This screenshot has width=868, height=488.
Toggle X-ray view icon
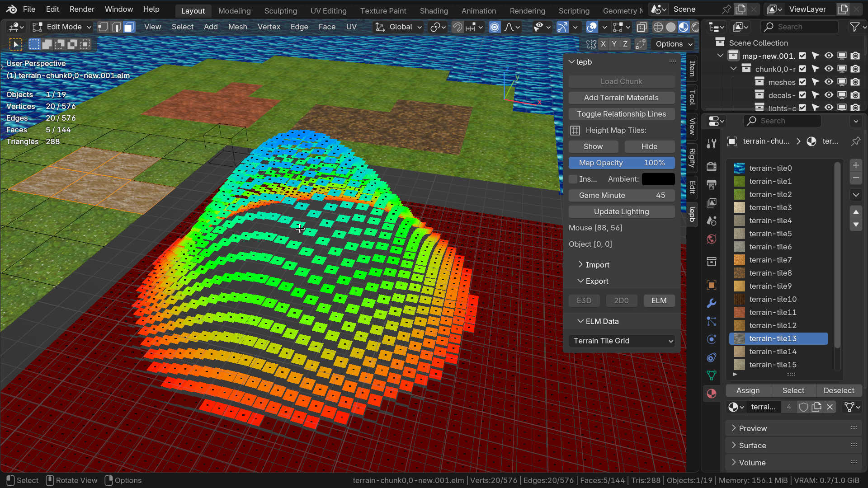click(x=642, y=27)
